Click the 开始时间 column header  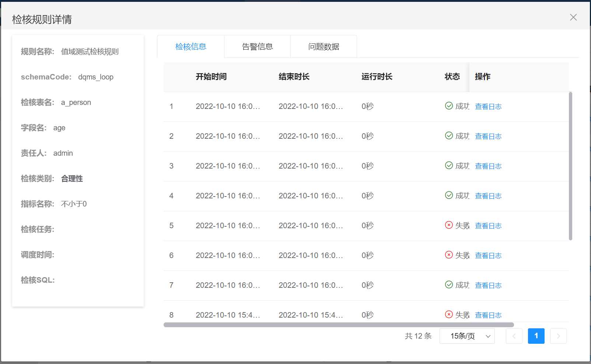click(x=211, y=77)
